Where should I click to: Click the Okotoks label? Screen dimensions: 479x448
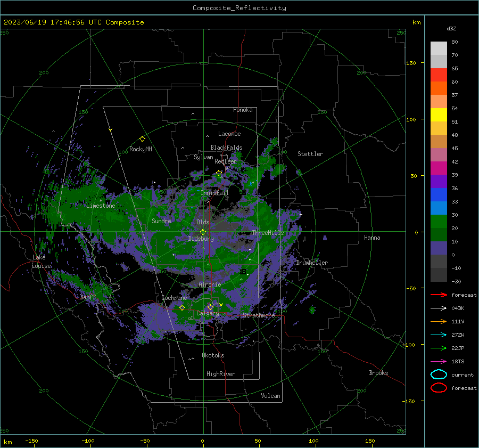pos(213,355)
